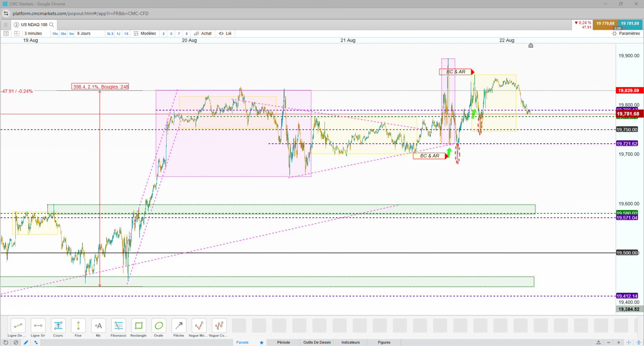Load template shortcut 7
The image size is (644, 346).
point(179,34)
